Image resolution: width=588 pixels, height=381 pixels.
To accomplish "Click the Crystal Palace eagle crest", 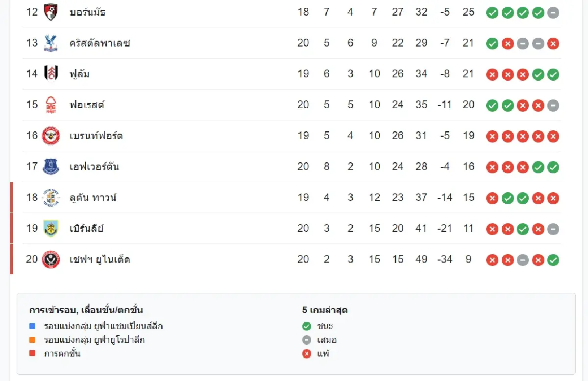I will pos(51,43).
